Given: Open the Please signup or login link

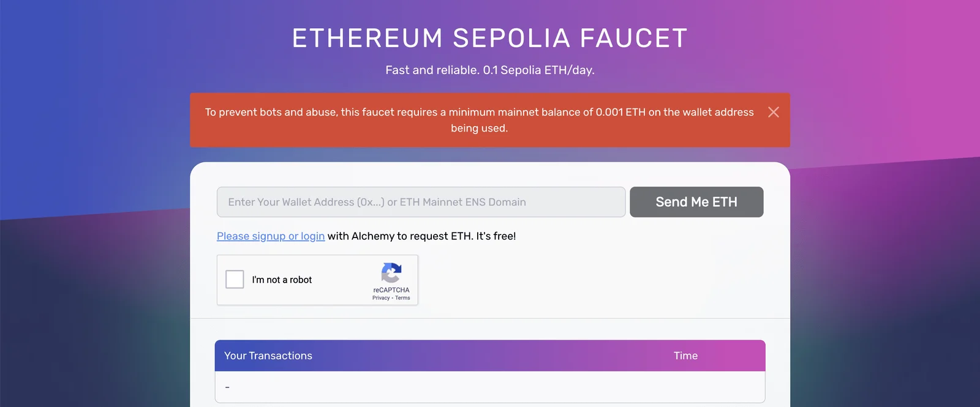Looking at the screenshot, I should tap(271, 236).
